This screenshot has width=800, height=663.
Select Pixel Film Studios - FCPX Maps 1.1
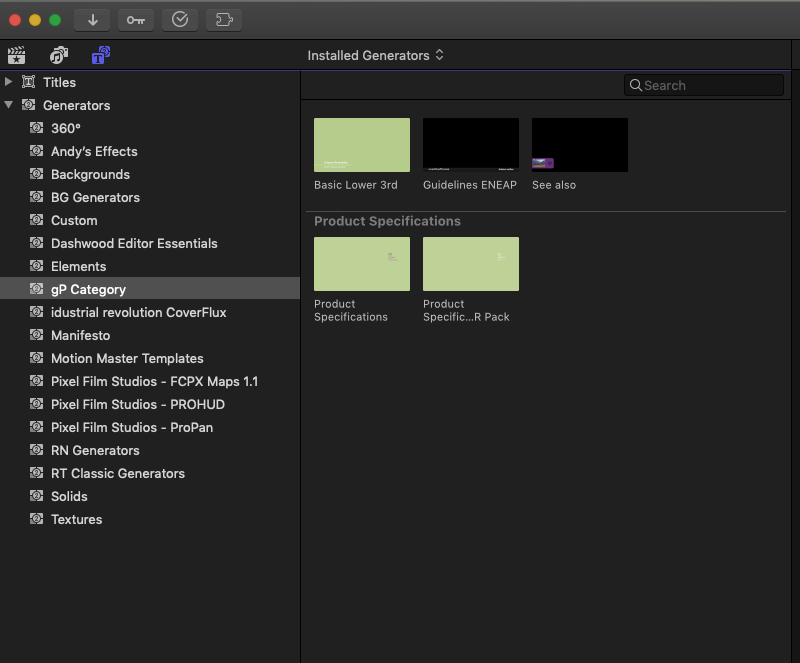(150, 381)
